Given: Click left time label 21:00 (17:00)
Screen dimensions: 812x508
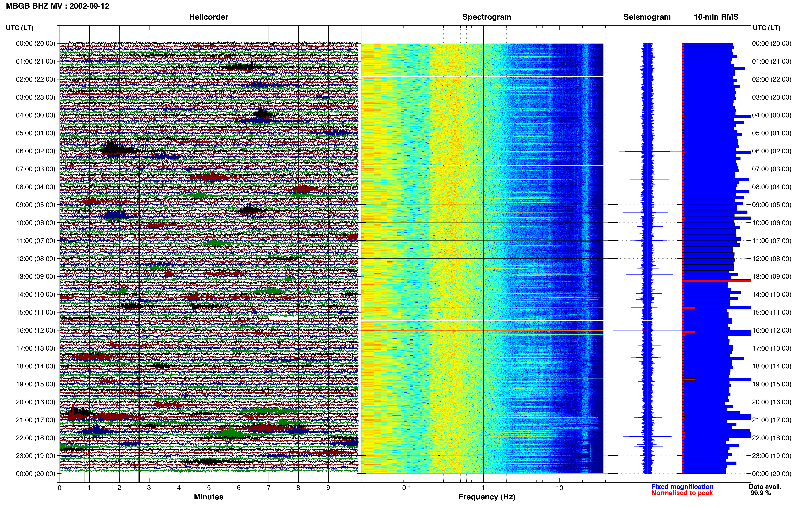Looking at the screenshot, I should click(x=36, y=420).
